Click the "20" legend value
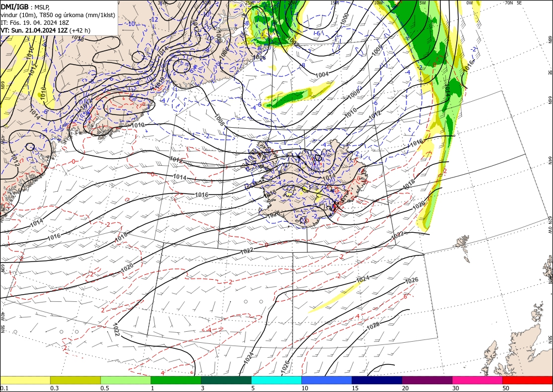The image size is (553, 392). pos(405,388)
